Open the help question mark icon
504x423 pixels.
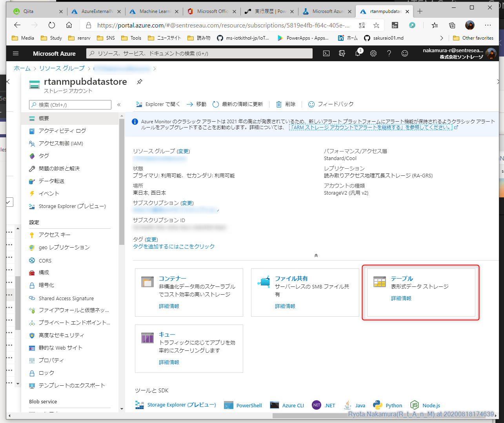point(389,53)
